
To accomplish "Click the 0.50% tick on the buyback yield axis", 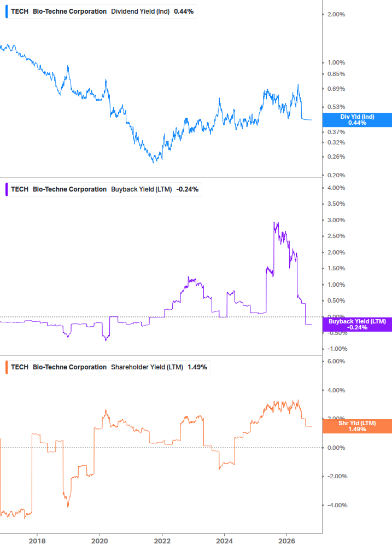I will tap(336, 300).
